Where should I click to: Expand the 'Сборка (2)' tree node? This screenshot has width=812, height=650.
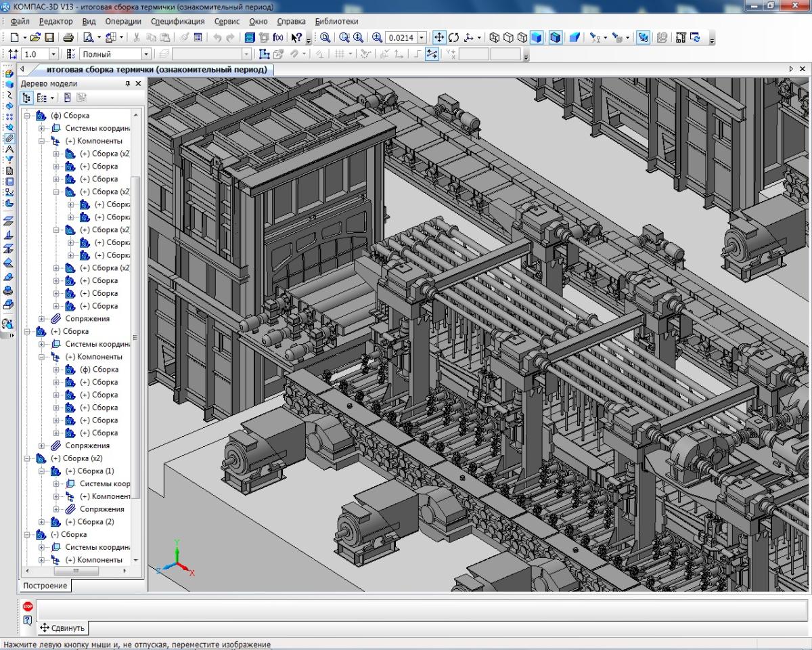(x=42, y=522)
